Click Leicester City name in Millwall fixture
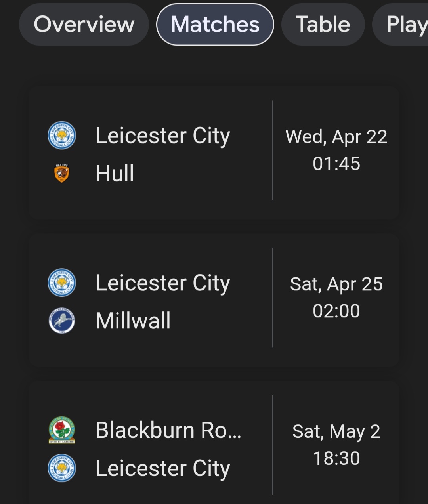 tap(162, 283)
